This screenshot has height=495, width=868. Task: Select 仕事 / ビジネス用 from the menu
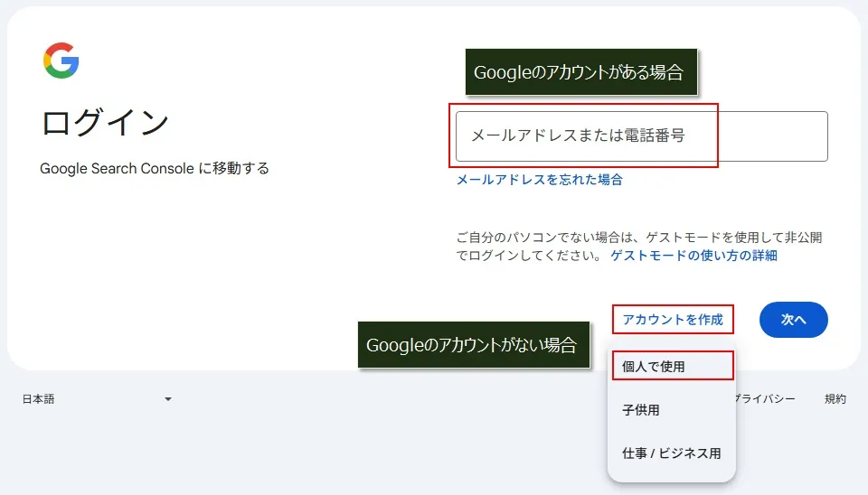672,453
